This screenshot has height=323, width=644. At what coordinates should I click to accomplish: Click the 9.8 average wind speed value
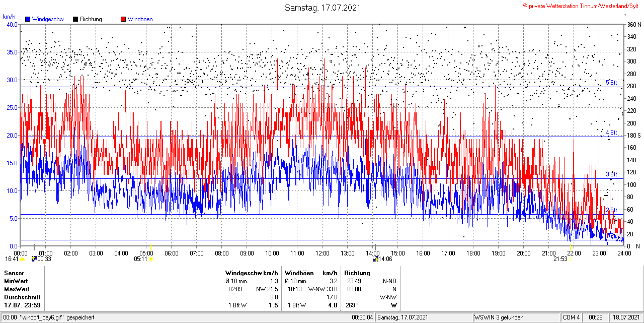(274, 297)
